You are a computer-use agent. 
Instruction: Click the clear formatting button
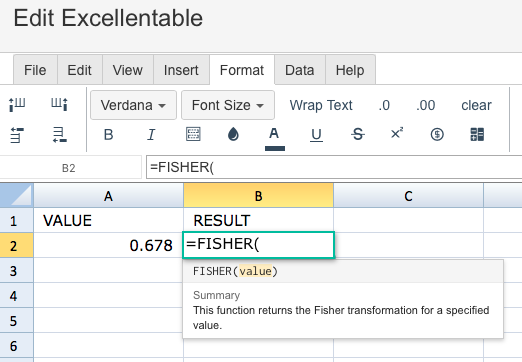(x=476, y=105)
